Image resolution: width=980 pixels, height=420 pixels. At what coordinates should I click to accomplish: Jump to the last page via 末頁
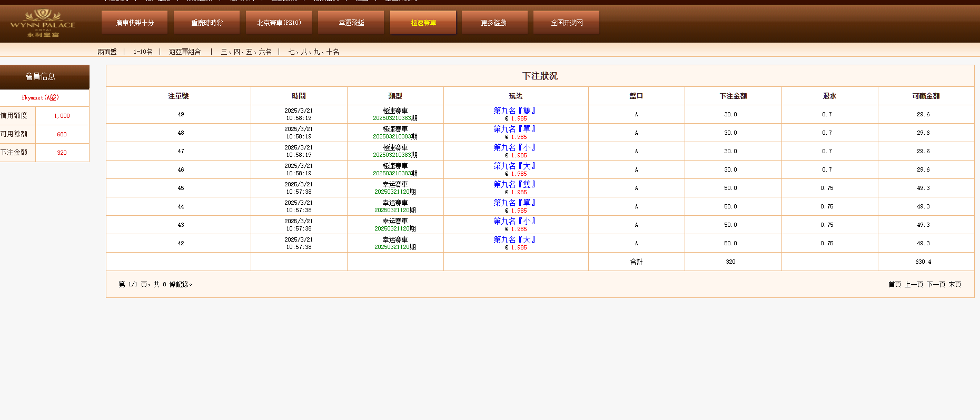click(955, 284)
